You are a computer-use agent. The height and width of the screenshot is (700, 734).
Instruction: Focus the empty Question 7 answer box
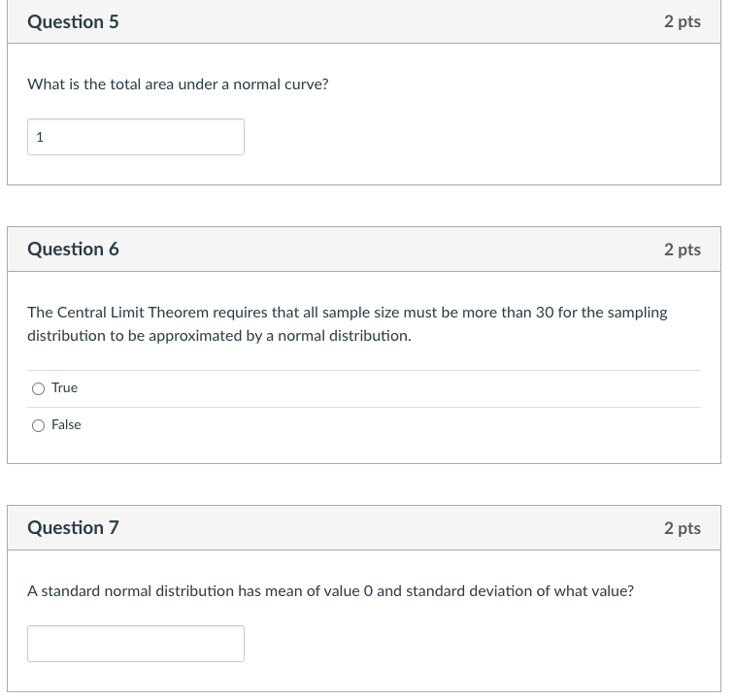point(136,644)
